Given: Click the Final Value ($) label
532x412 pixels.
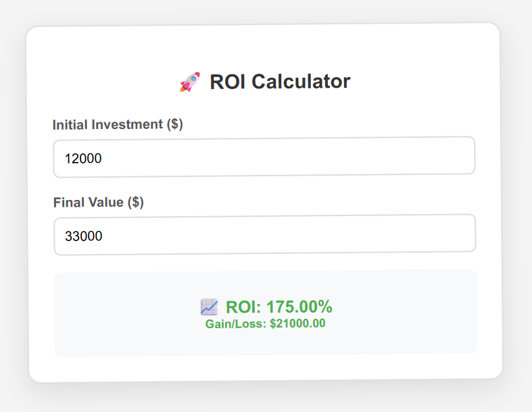Looking at the screenshot, I should point(99,202).
